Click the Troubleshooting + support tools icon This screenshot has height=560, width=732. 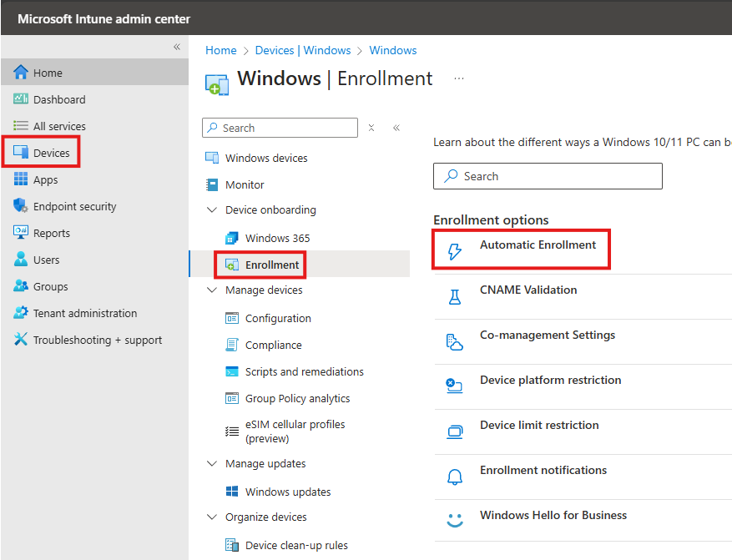[21, 340]
